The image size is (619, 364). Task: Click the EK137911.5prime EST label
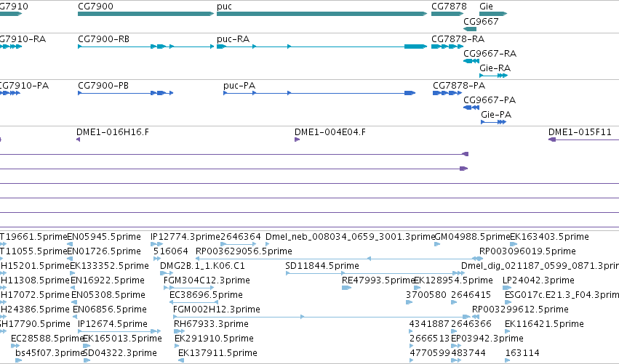pos(218,353)
